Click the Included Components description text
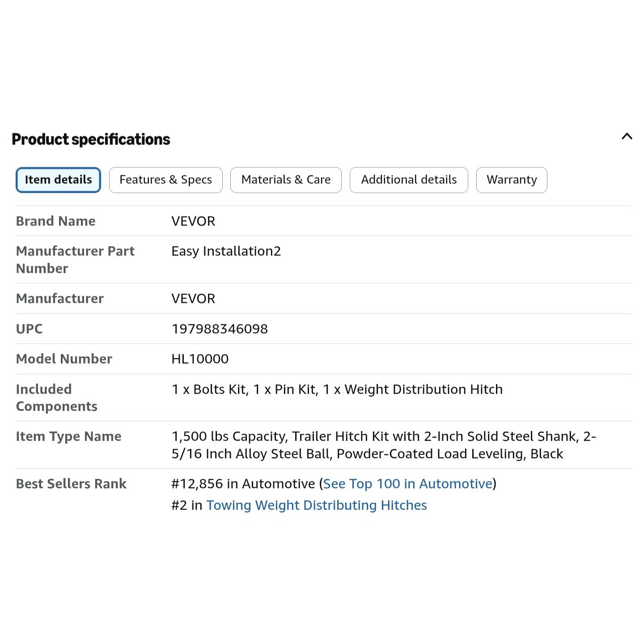Image resolution: width=644 pixels, height=644 pixels. (337, 389)
